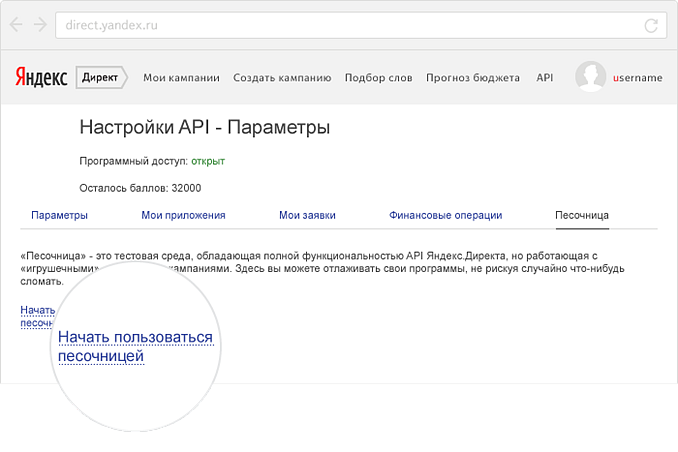Open the user avatar picture
678x452 pixels.
click(590, 77)
